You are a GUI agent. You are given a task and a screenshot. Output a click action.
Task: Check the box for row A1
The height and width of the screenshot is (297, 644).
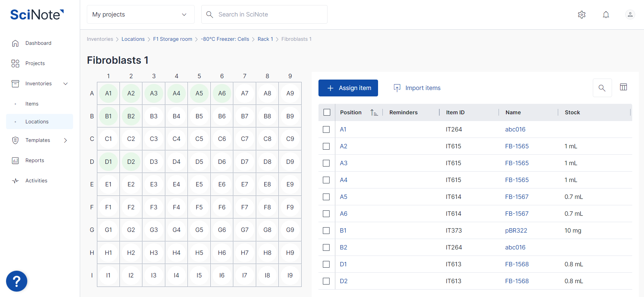click(x=326, y=129)
